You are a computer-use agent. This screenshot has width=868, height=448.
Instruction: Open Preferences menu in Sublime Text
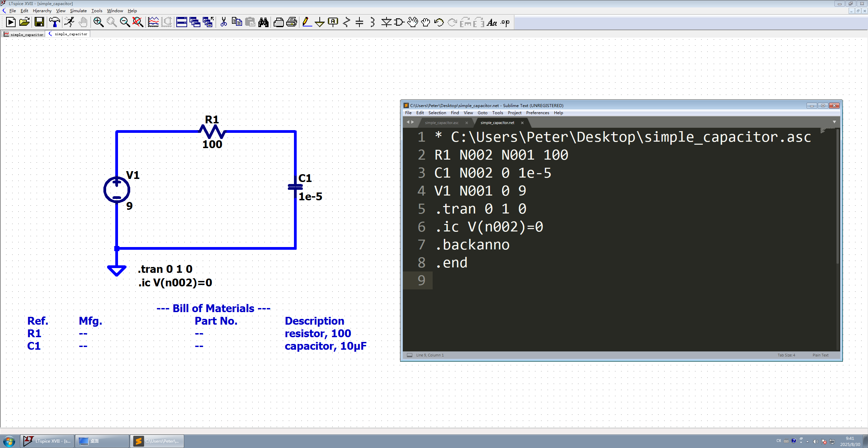tap(537, 113)
